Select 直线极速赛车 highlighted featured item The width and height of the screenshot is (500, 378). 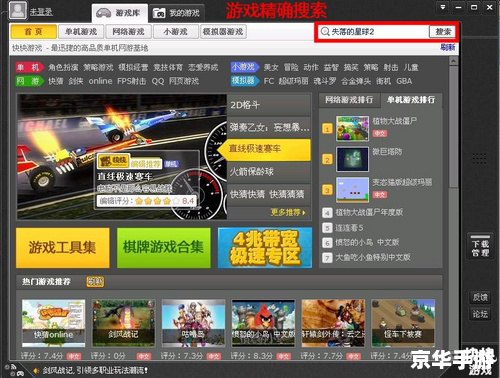click(265, 149)
